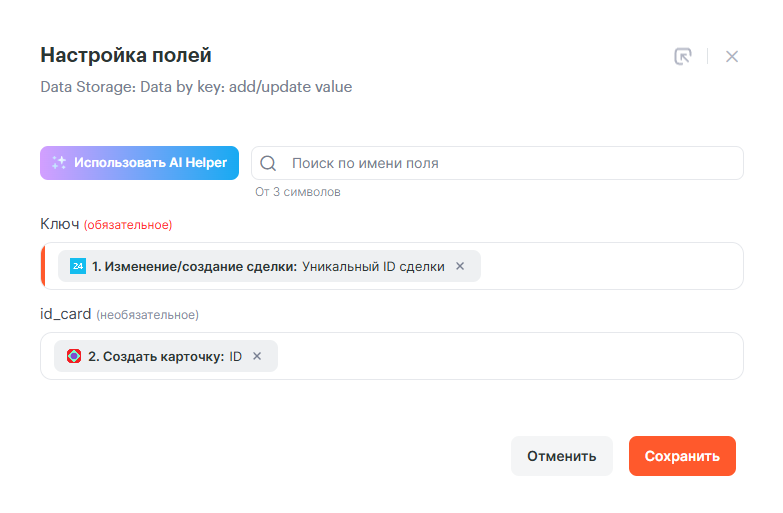Remove the Уникальный ID сделки chip

(460, 266)
